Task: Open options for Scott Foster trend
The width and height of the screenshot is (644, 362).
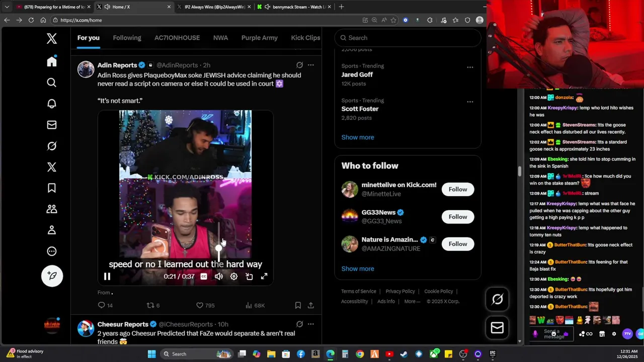Action: click(x=470, y=102)
